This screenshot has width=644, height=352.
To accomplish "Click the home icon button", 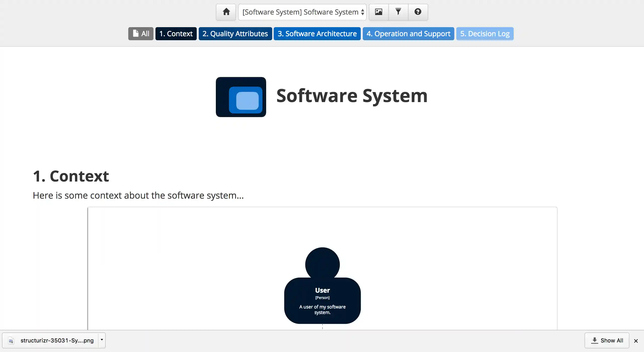I will tap(226, 12).
